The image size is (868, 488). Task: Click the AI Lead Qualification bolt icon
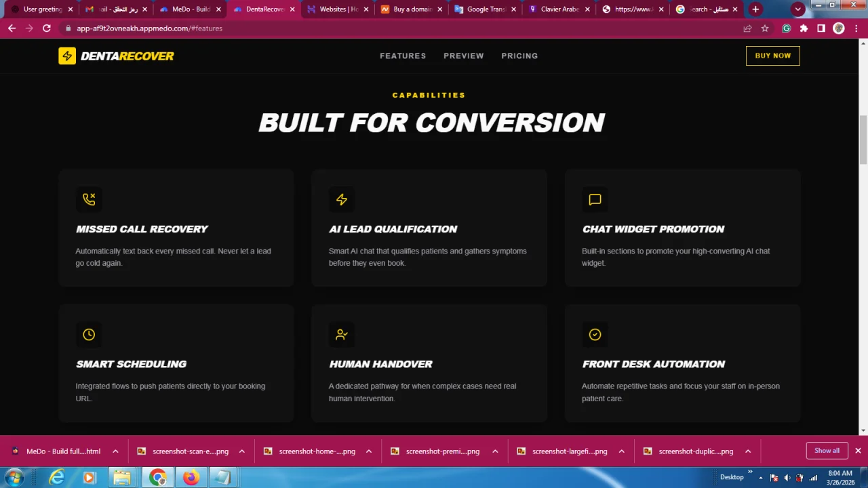point(342,199)
